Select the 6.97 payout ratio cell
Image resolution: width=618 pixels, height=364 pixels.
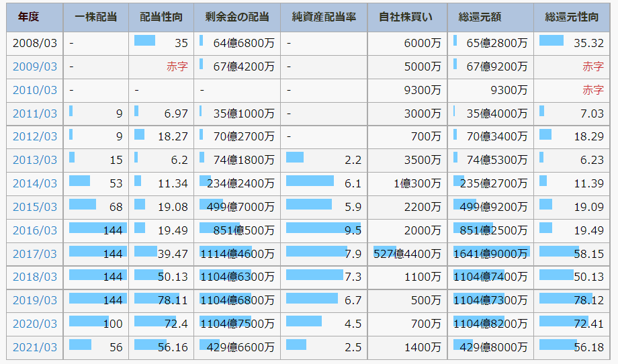(161, 114)
